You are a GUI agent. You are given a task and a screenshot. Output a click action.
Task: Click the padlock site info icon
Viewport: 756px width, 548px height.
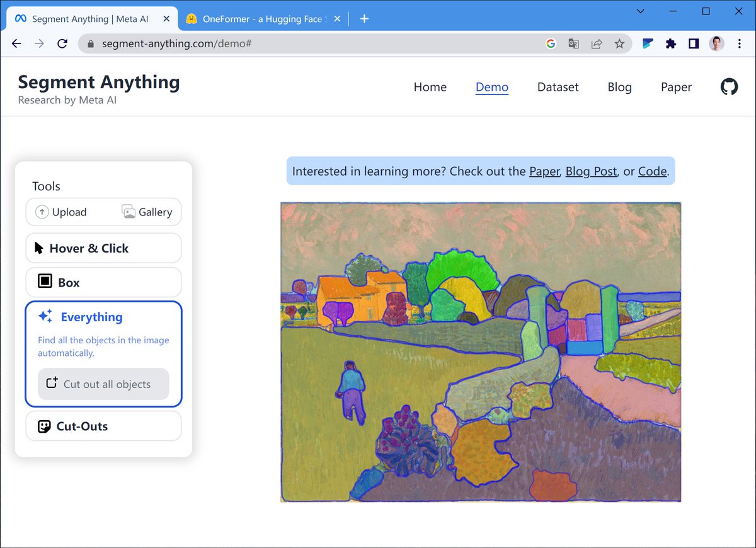(x=90, y=44)
